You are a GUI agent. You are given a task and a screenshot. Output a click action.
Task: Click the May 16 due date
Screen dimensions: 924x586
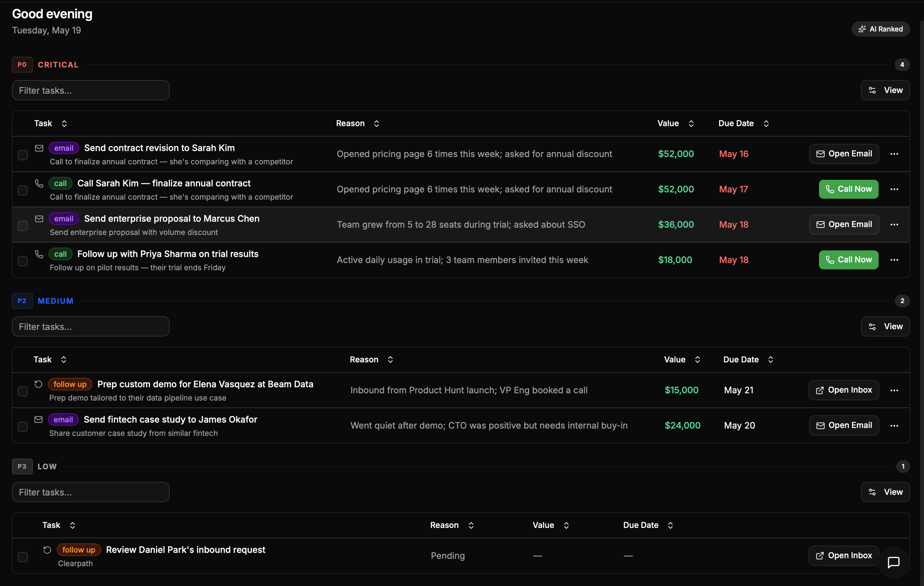coord(734,154)
